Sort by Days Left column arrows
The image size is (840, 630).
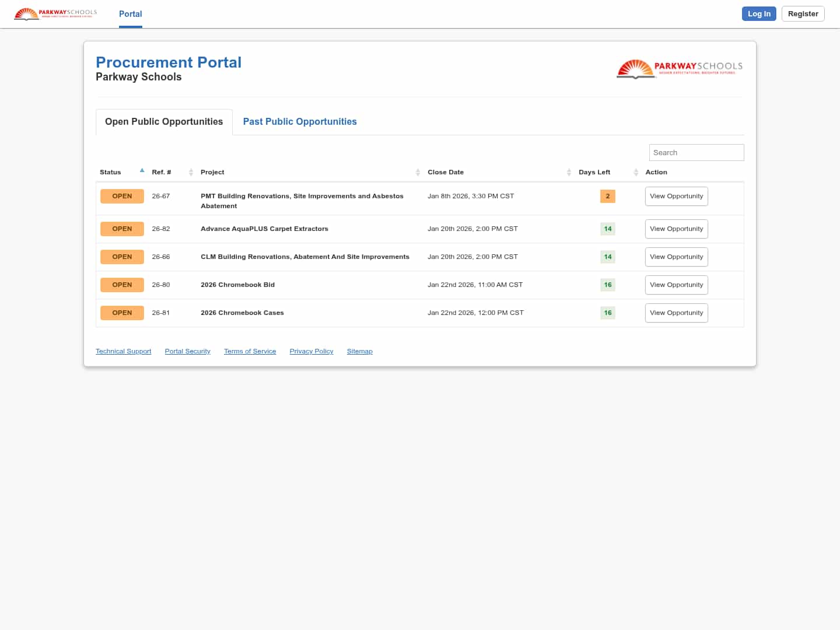(x=636, y=172)
